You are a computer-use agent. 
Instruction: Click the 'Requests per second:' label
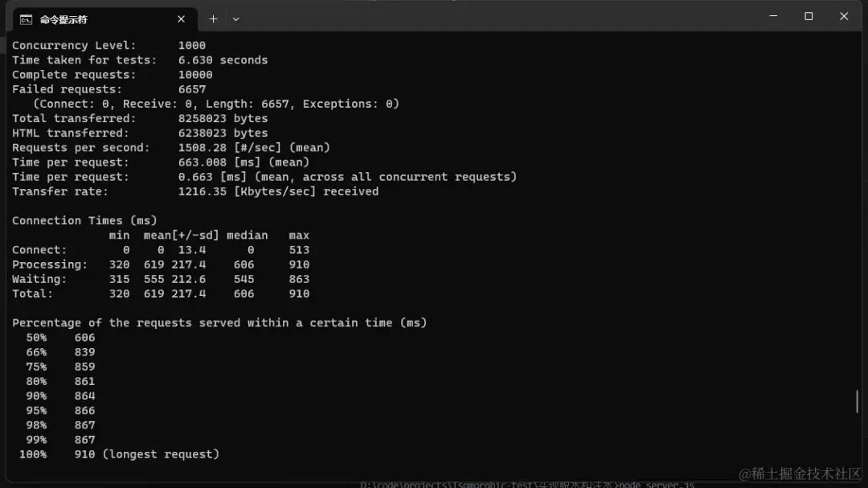[x=81, y=147]
